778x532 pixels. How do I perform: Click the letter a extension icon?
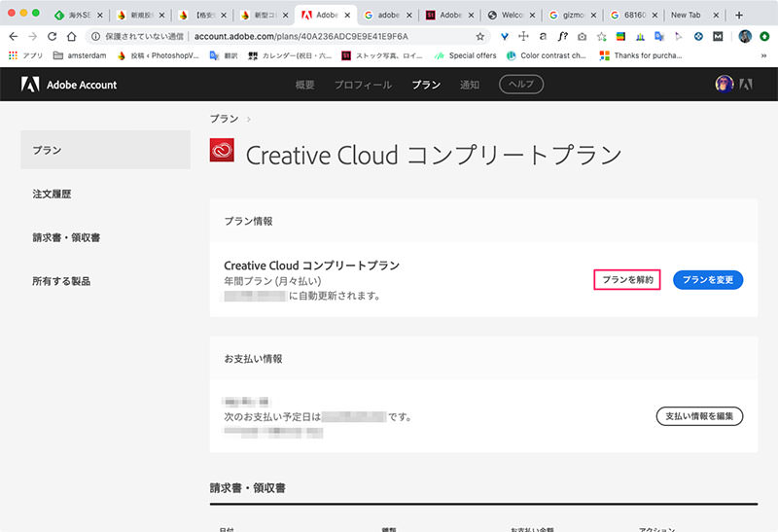[543, 36]
